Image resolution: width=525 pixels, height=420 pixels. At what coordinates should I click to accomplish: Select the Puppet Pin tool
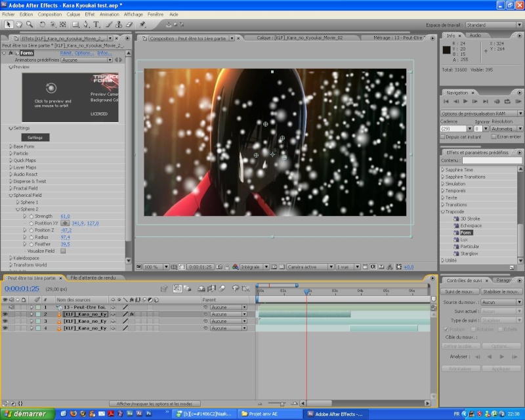[142, 24]
